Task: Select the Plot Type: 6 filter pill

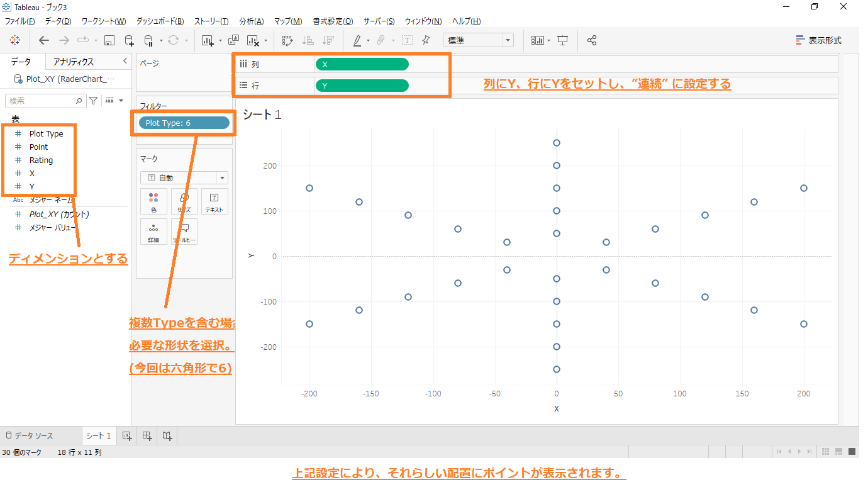Action: tap(184, 123)
